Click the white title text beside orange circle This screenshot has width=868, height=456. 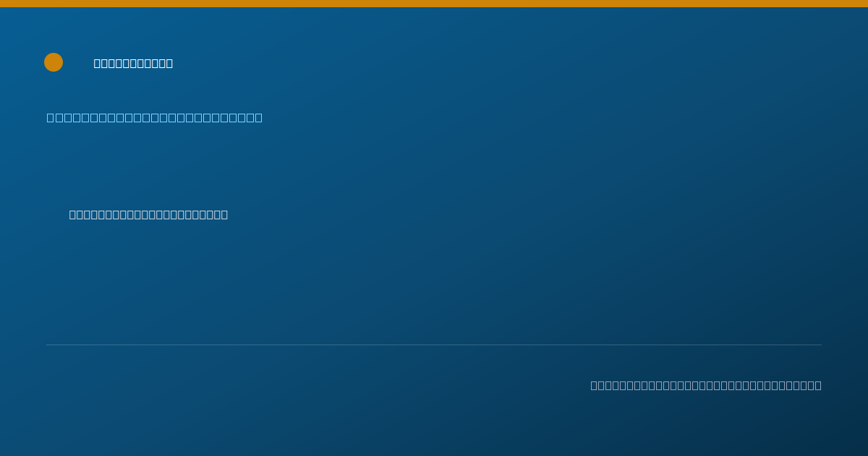(x=133, y=63)
